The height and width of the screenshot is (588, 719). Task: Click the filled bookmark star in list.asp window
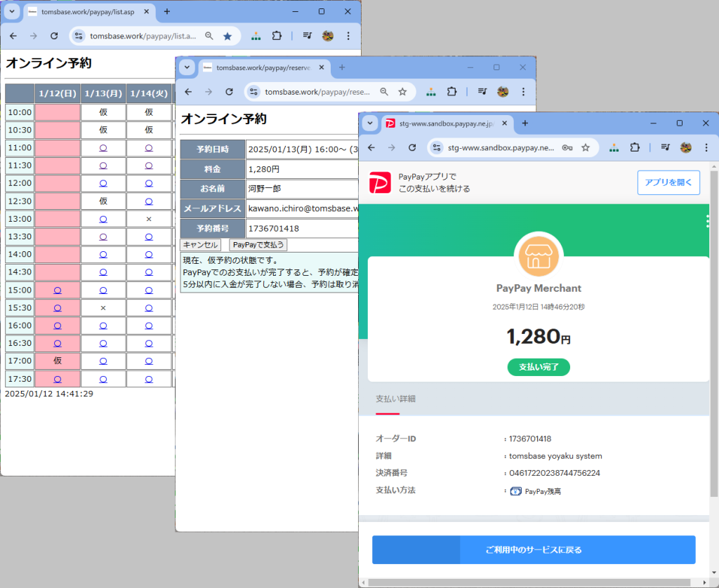(x=227, y=36)
